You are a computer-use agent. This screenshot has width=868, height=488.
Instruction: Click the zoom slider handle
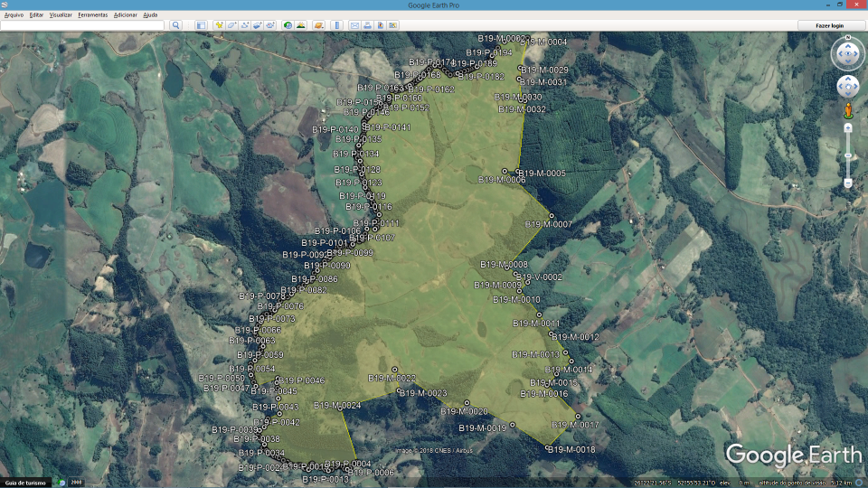coord(847,155)
